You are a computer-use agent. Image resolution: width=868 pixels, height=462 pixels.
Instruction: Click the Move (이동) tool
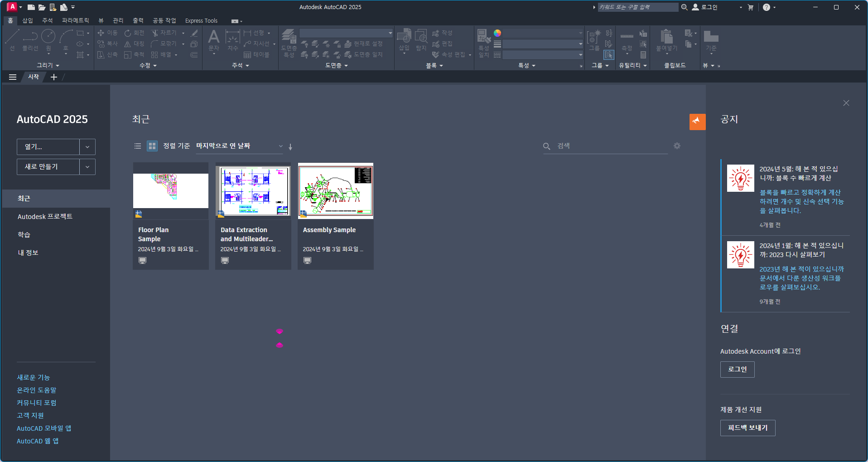(107, 33)
